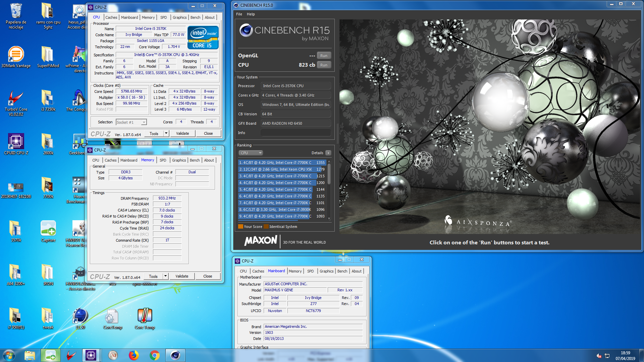Open the 2600k folder icon

[x=48, y=144]
